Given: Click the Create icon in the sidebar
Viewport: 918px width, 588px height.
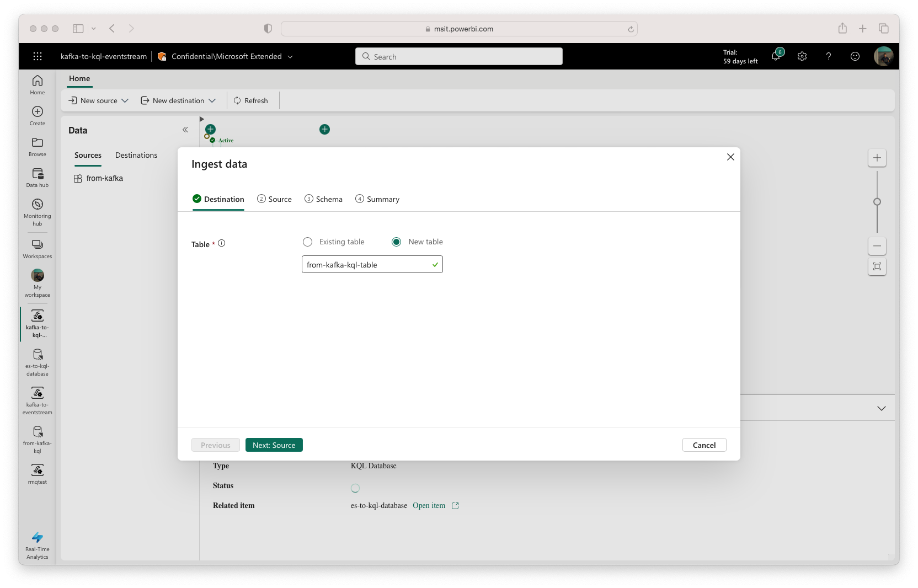Looking at the screenshot, I should click(x=37, y=116).
